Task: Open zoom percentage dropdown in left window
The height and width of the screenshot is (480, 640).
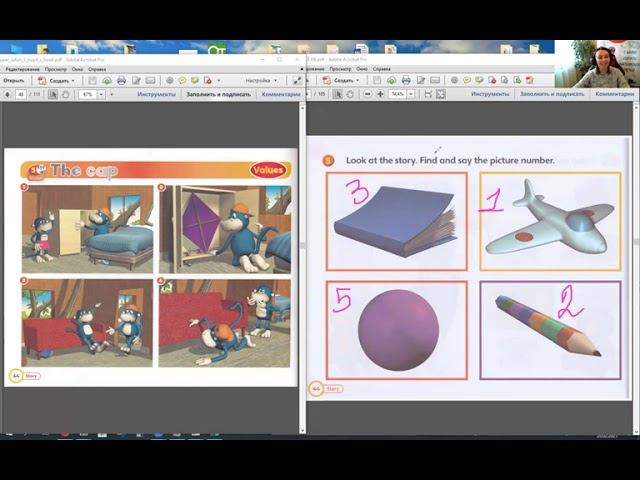Action: tap(101, 94)
